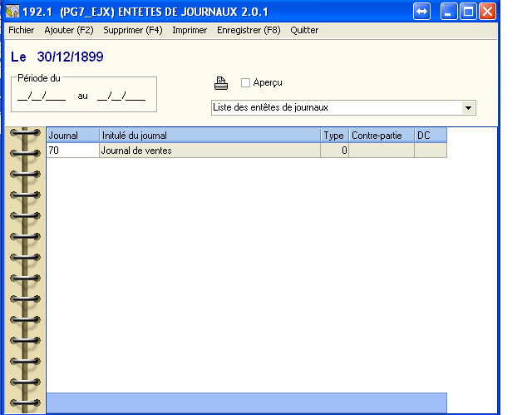
Task: Sort by the Journal column header
Action: tap(72, 136)
